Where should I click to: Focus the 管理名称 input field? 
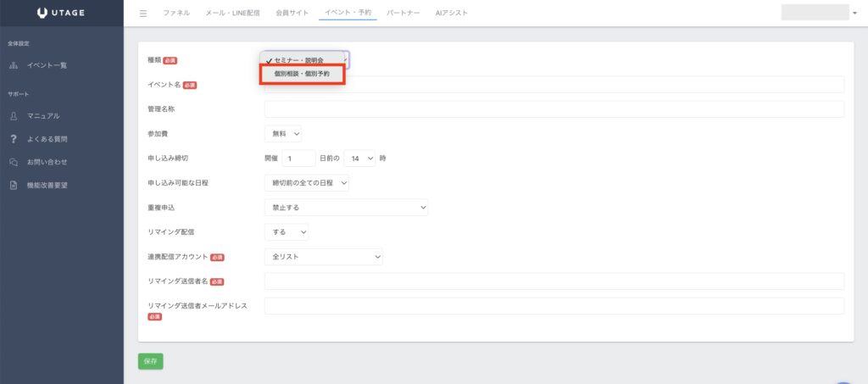coord(554,109)
